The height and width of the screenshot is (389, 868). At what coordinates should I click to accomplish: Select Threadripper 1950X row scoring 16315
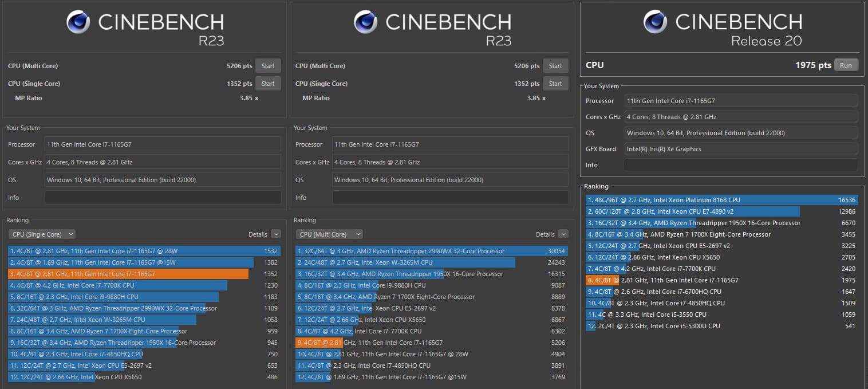[x=432, y=274]
